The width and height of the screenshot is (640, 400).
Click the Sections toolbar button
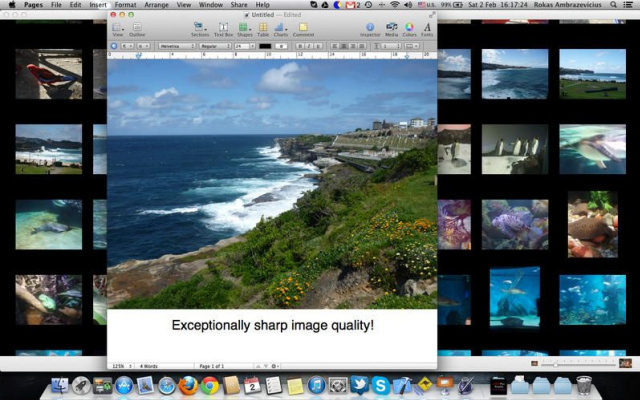point(200,28)
